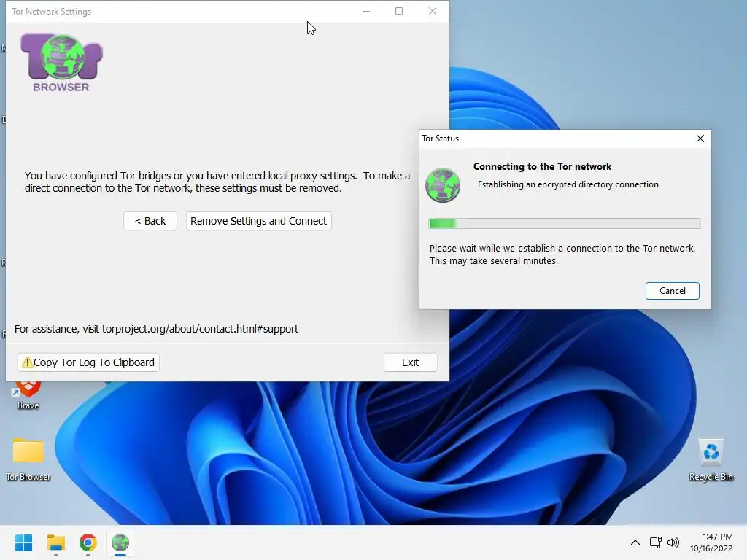747x560 pixels.
Task: Launch Google Chrome from the taskbar
Action: point(88,542)
